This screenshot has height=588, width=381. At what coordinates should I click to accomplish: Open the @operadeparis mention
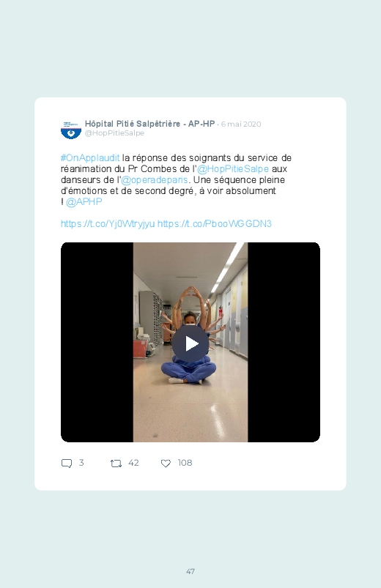pos(155,180)
